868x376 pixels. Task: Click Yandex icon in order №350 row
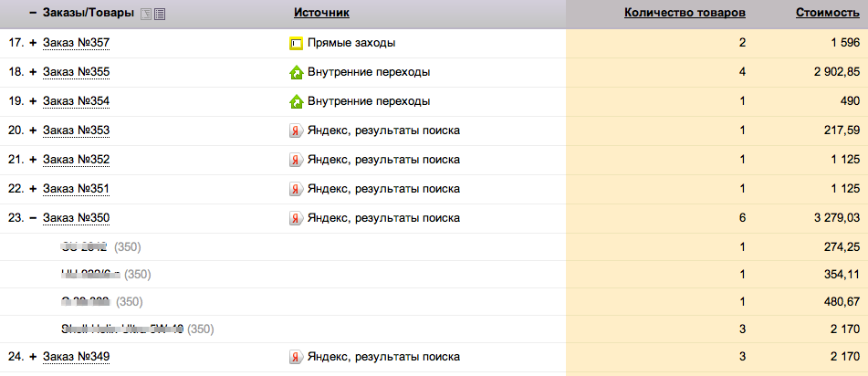tap(296, 218)
